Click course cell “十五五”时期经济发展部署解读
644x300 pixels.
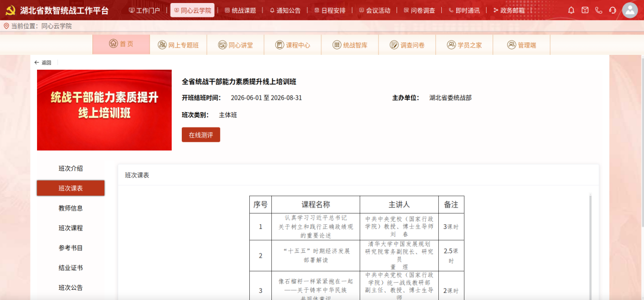[x=316, y=256]
